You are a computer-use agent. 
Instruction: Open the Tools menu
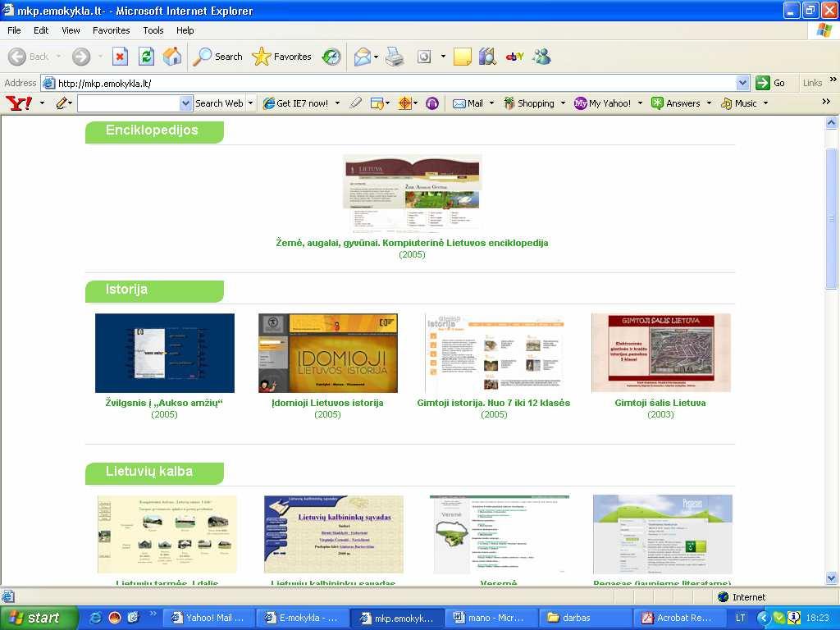153,30
